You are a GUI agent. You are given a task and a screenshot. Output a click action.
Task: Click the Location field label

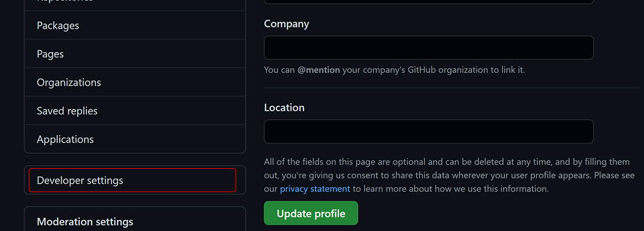(284, 108)
